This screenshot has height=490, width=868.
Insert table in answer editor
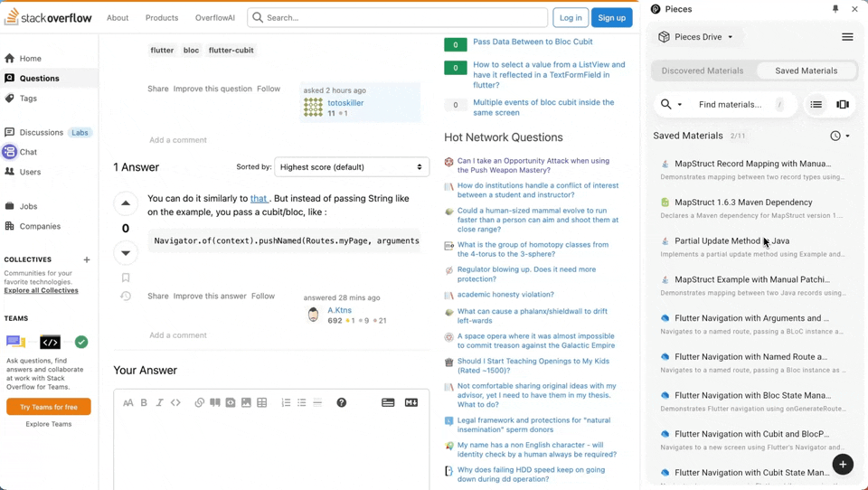[262, 402]
